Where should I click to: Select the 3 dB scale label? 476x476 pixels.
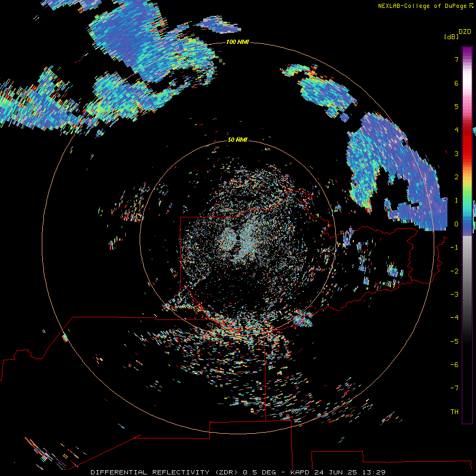pos(456,153)
